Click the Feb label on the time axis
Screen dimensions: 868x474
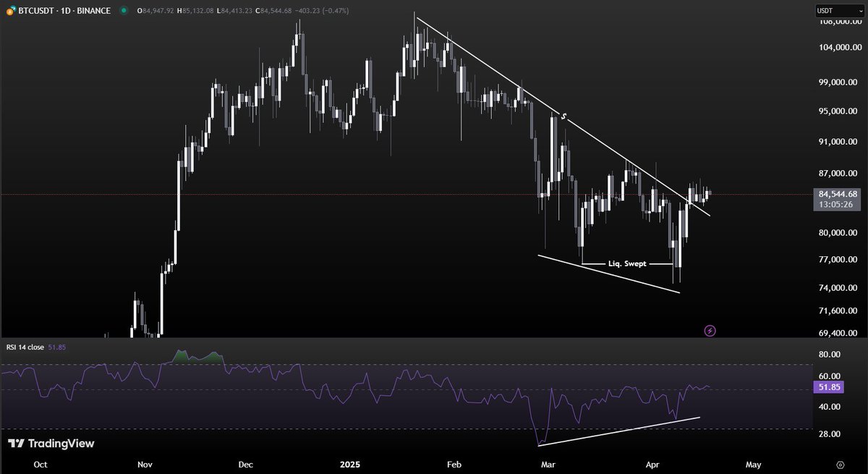[x=454, y=464]
